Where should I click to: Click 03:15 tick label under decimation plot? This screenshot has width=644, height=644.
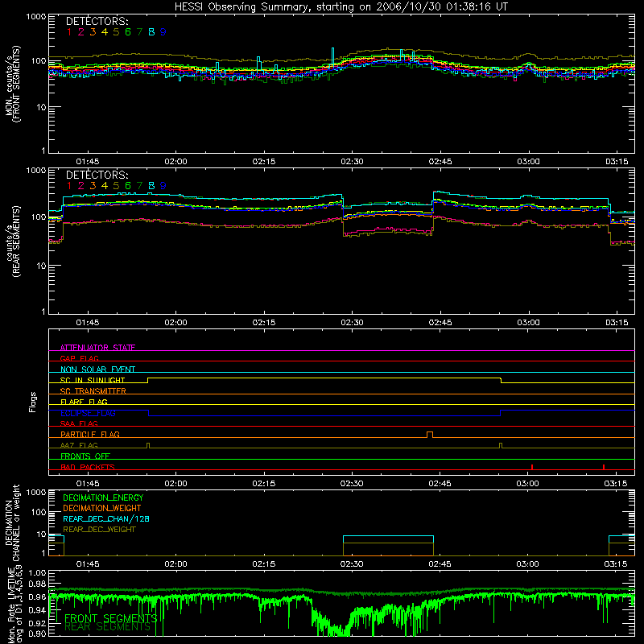pyautogui.click(x=616, y=564)
